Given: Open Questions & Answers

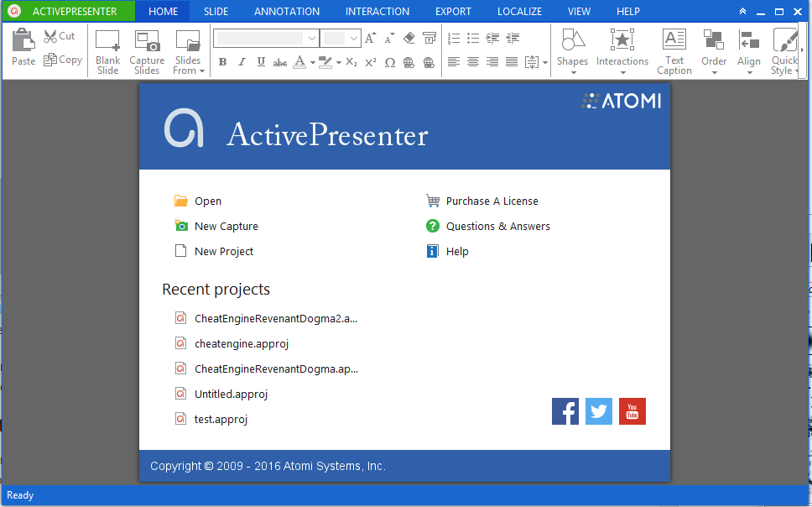Looking at the screenshot, I should 487,226.
